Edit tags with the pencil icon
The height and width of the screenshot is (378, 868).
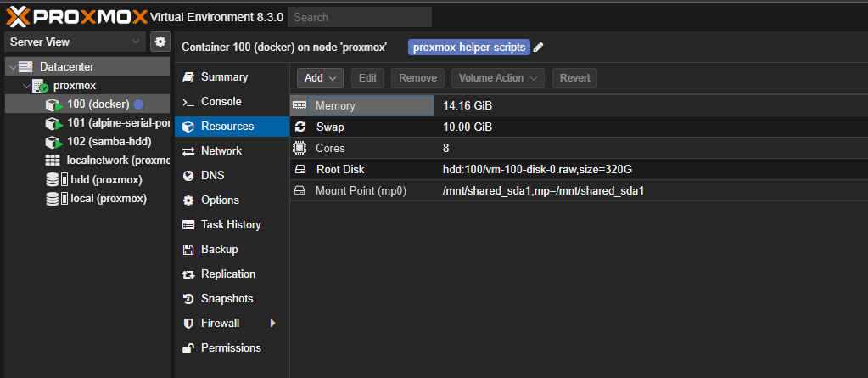click(x=538, y=48)
